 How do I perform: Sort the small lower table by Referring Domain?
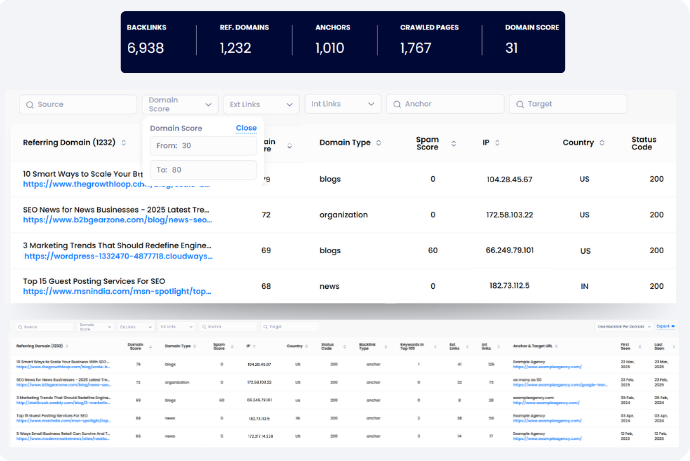pyautogui.click(x=67, y=346)
